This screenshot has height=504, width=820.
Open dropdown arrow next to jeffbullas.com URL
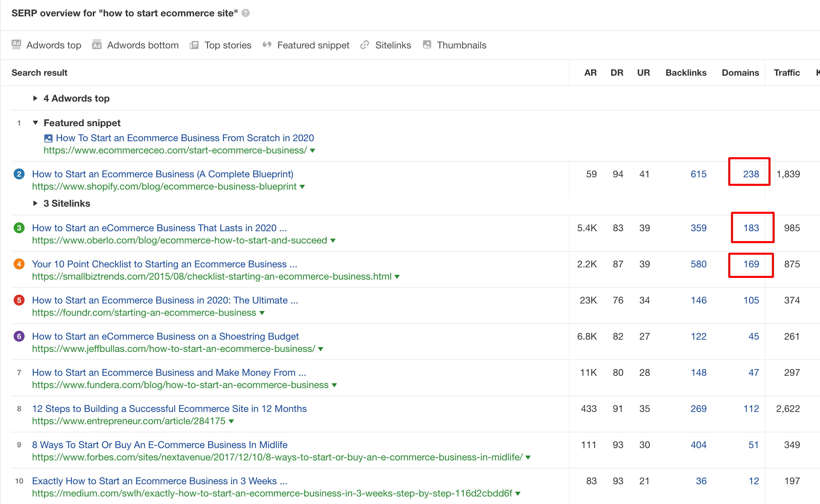pos(321,349)
